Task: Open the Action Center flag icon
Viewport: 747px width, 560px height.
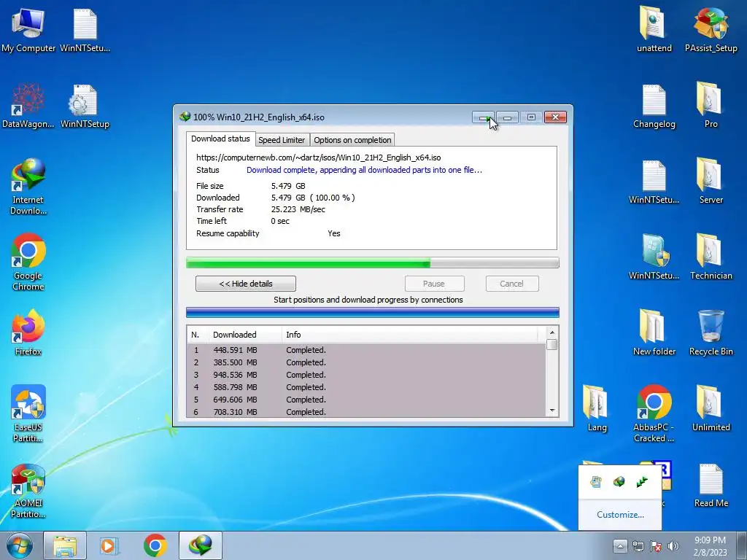Action: tap(656, 546)
